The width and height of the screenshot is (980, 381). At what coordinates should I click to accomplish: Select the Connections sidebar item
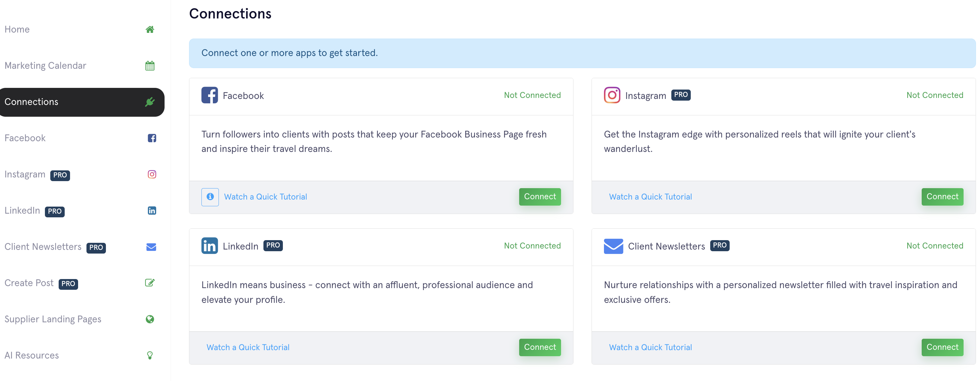pos(32,102)
